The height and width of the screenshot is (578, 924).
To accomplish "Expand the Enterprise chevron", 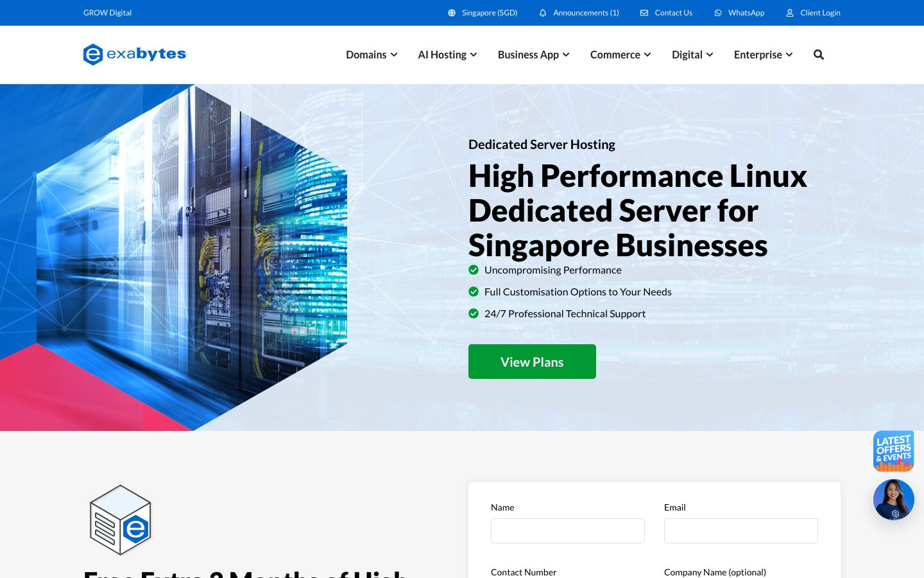I will point(789,55).
